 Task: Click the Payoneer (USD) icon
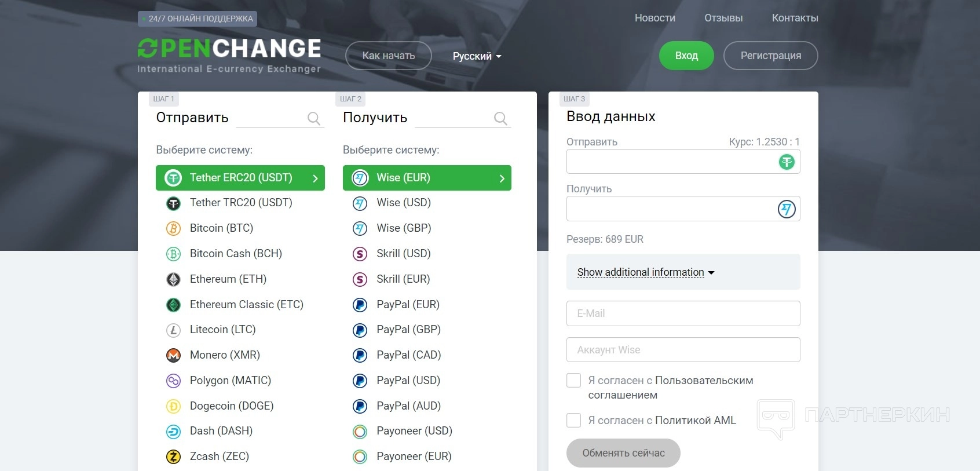[360, 431]
